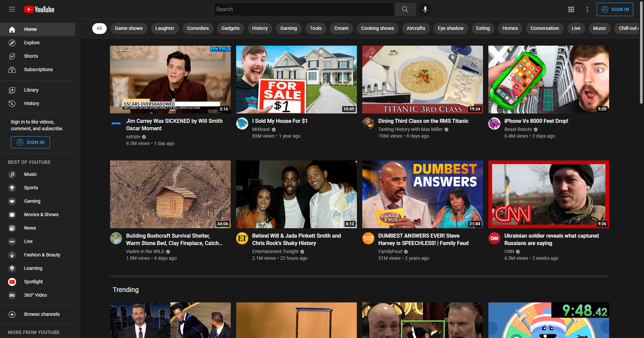Open the Subscriptions icon

click(x=12, y=70)
